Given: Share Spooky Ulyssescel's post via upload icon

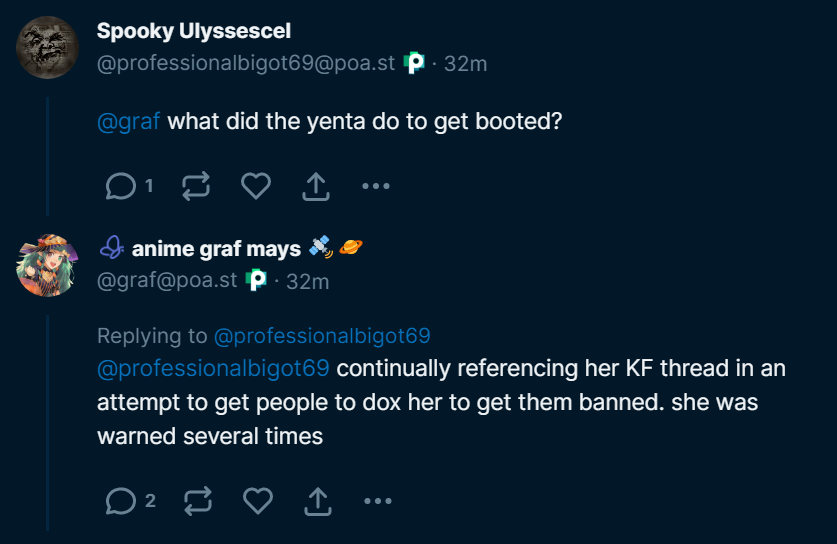Looking at the screenshot, I should click(316, 186).
